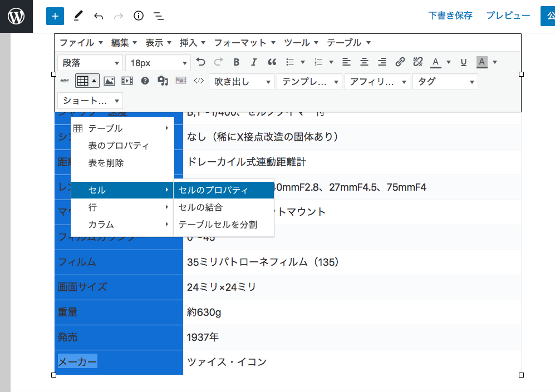Open the WordPress logo menu
The image size is (555, 392).
[16, 16]
